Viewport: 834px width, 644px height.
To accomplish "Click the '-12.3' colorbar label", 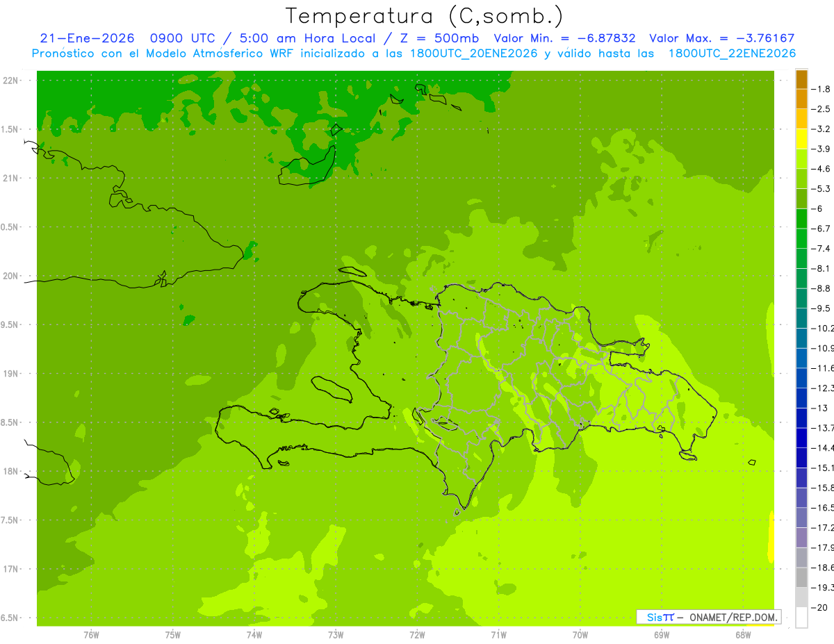I will click(x=824, y=388).
